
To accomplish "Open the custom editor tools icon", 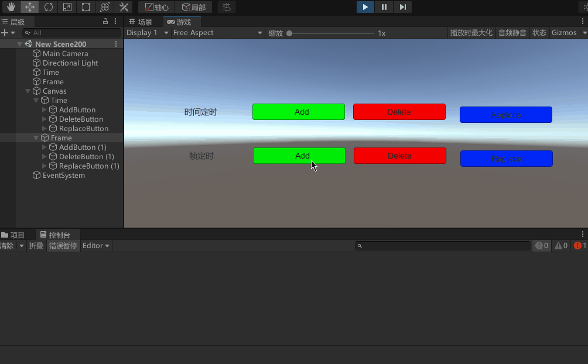I will [124, 7].
